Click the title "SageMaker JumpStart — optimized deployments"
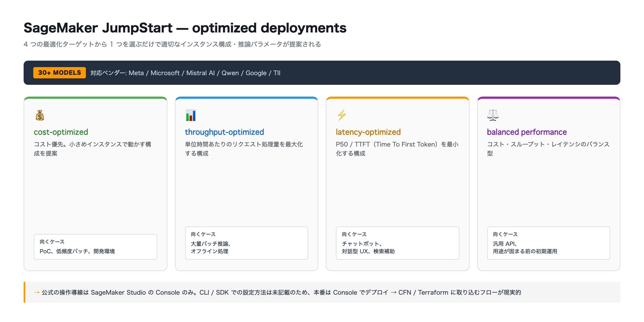The image size is (644, 322). (x=185, y=28)
